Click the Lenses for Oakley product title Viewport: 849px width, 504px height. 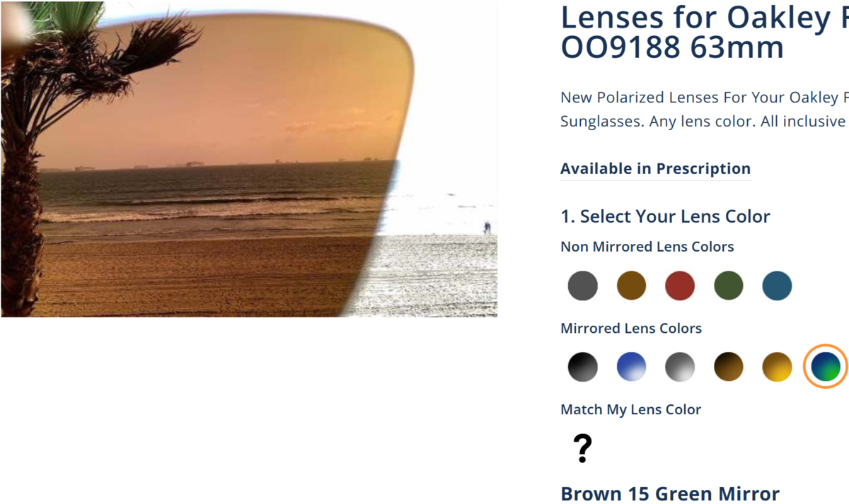705,33
